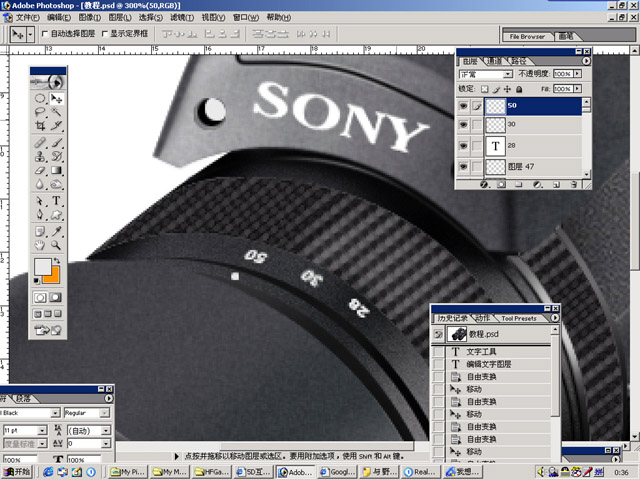Enable show bounding box checkbox

[x=104, y=34]
